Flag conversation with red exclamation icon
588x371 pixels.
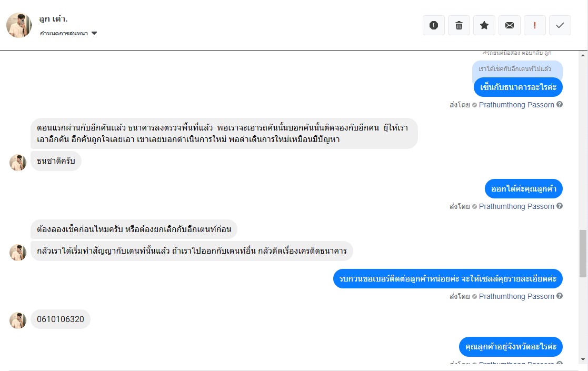535,25
